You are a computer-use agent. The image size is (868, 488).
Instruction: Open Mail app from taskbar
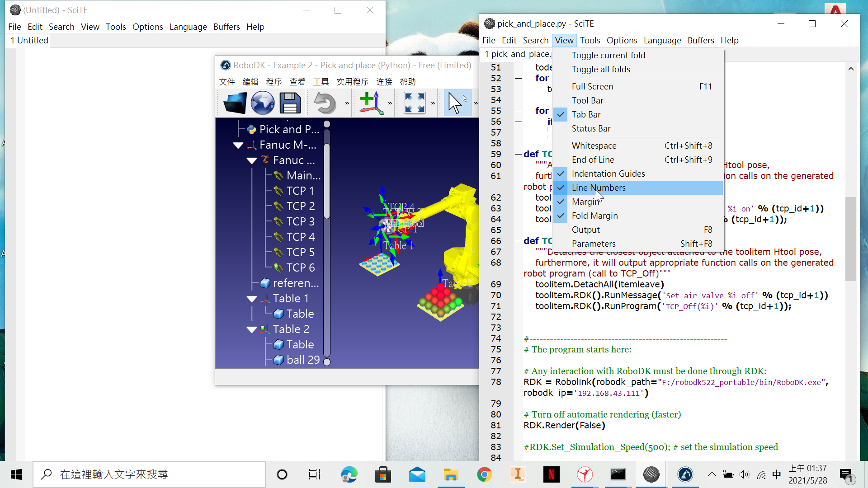[417, 474]
